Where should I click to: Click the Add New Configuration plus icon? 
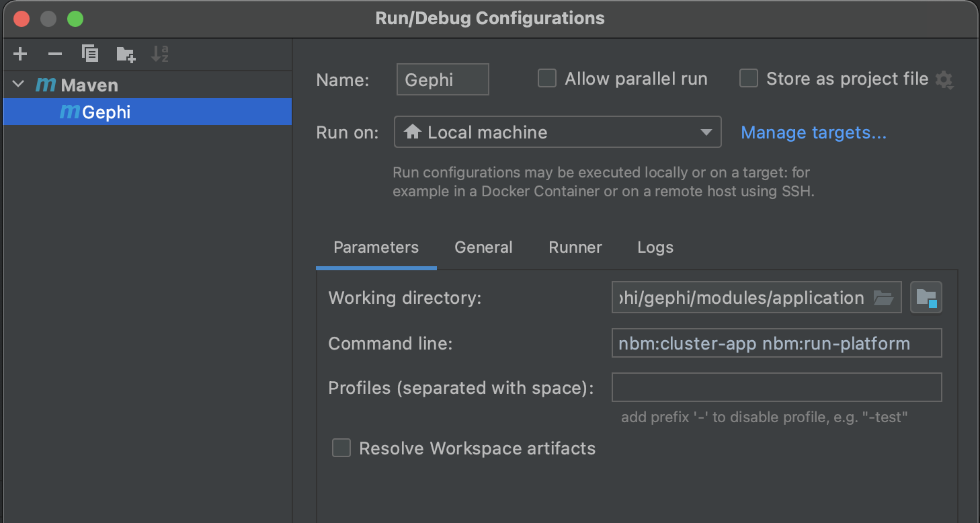pyautogui.click(x=20, y=54)
